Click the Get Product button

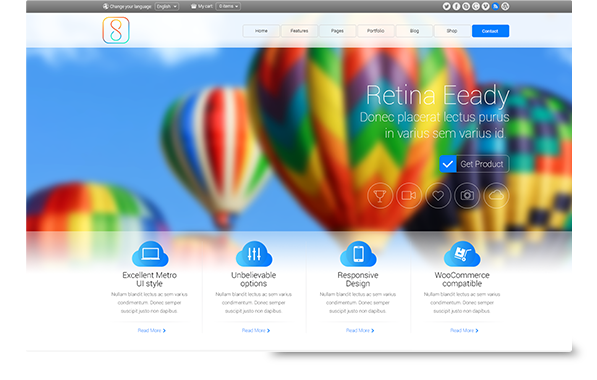click(x=474, y=164)
